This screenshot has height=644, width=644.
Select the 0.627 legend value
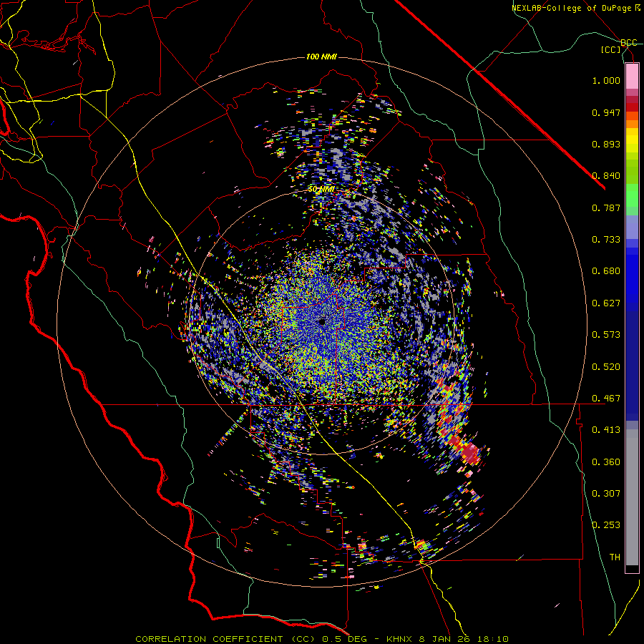click(606, 303)
